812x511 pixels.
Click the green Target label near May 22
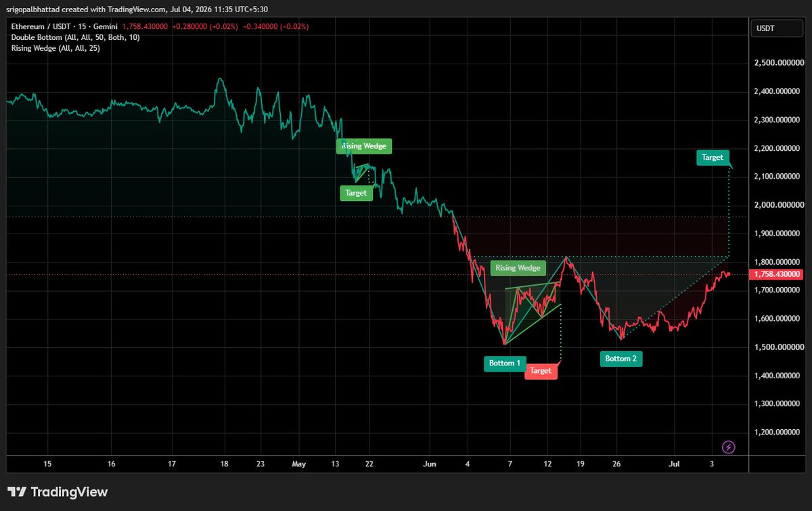point(356,193)
